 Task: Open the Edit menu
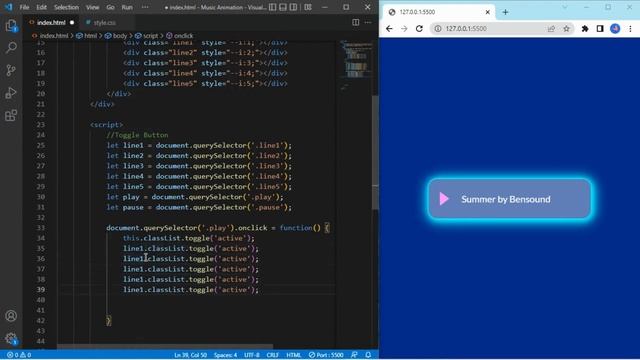tap(41, 7)
